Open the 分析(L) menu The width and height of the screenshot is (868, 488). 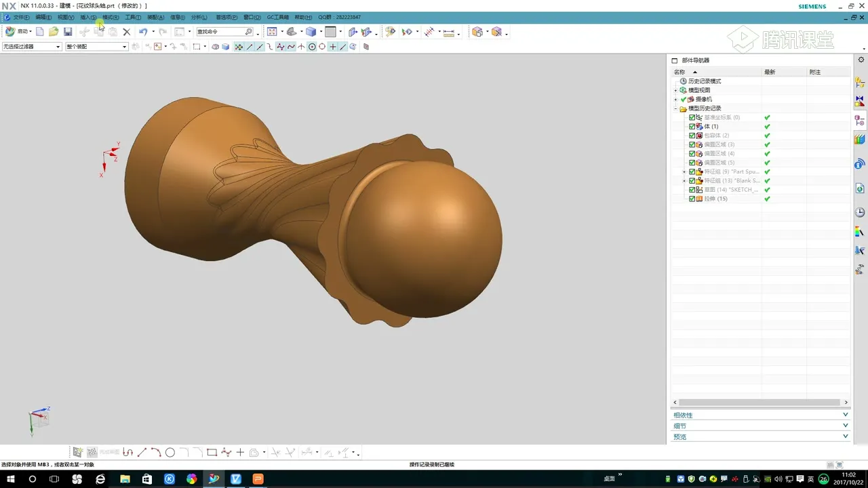coord(199,17)
